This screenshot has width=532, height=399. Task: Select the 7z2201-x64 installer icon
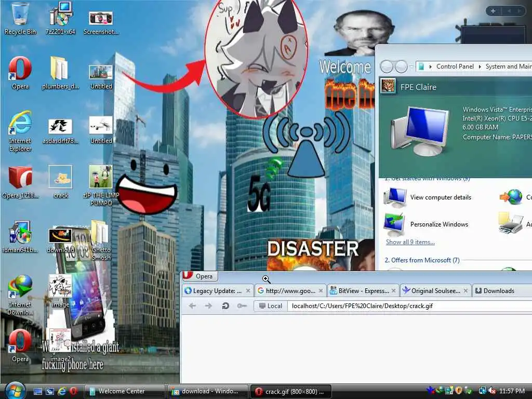tap(60, 19)
